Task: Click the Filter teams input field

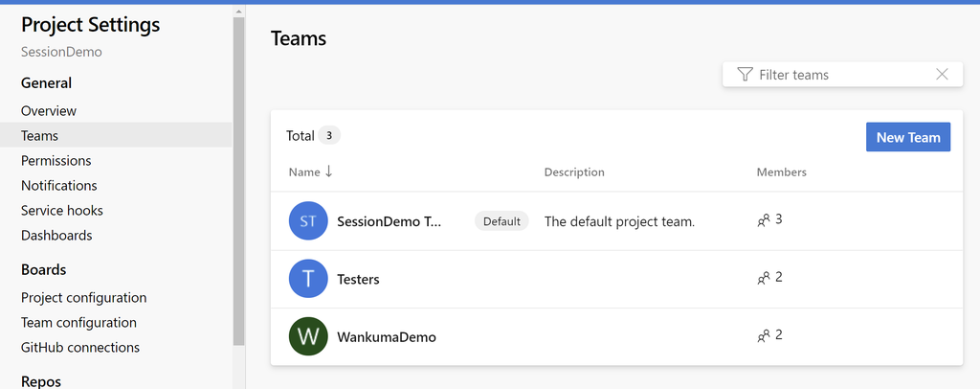Action: (x=842, y=75)
